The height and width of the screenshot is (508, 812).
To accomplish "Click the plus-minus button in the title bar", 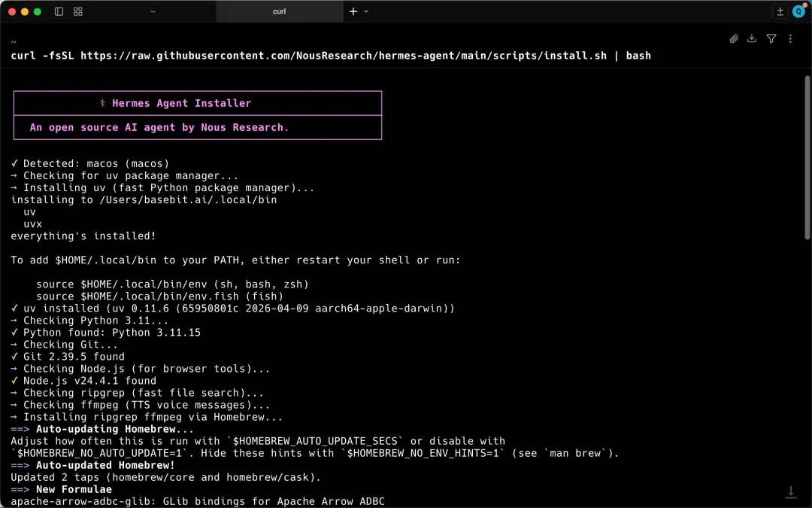I will (780, 11).
